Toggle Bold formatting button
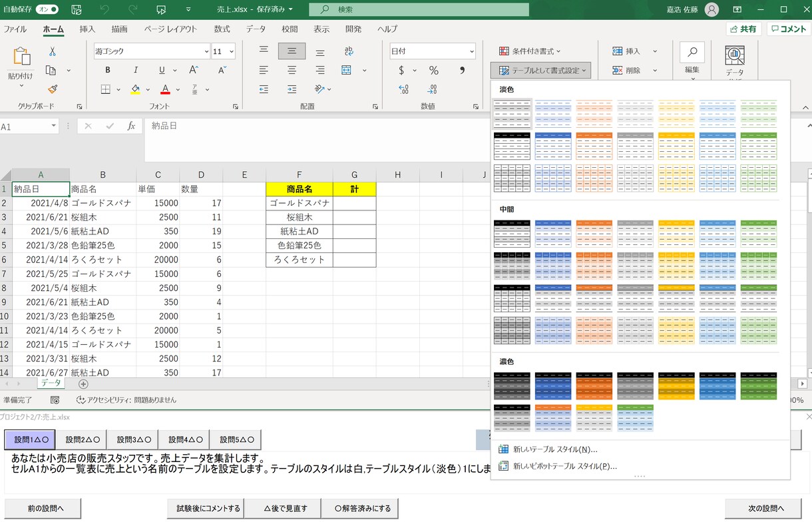Screen dimensions: 812x522 (108, 70)
